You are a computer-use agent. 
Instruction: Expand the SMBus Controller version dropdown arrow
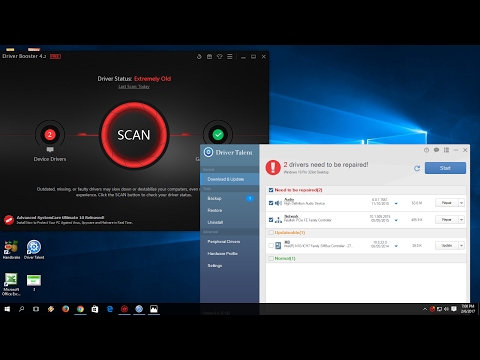(x=396, y=246)
